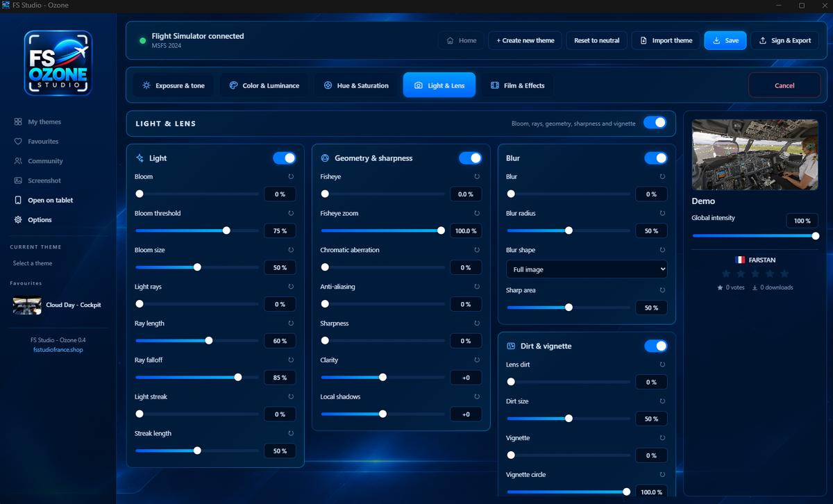
Task: Click the Blur shape reset icon
Action: click(662, 250)
